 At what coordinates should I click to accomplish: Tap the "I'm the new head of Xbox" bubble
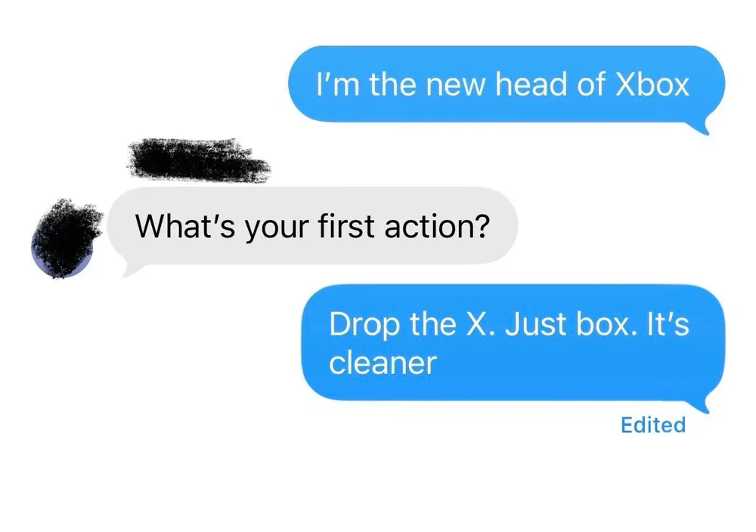pos(507,84)
